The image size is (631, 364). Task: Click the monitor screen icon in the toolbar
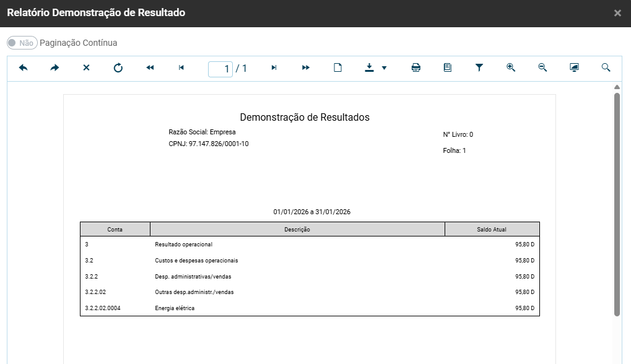(x=574, y=67)
